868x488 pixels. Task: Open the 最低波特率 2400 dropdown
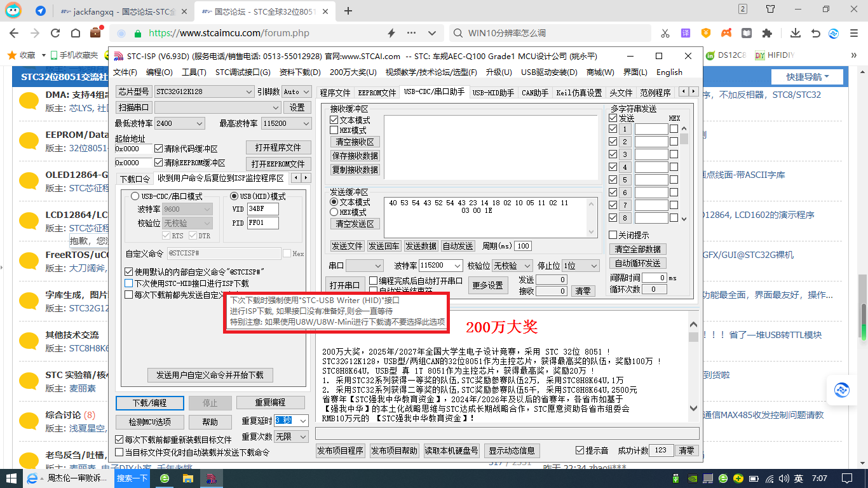(x=179, y=123)
